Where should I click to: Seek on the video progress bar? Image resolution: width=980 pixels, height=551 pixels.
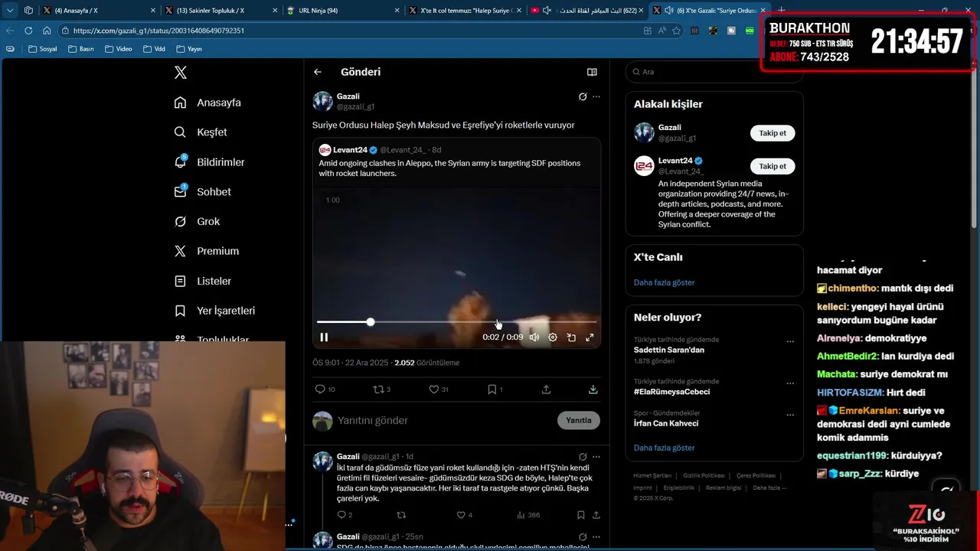click(x=456, y=322)
